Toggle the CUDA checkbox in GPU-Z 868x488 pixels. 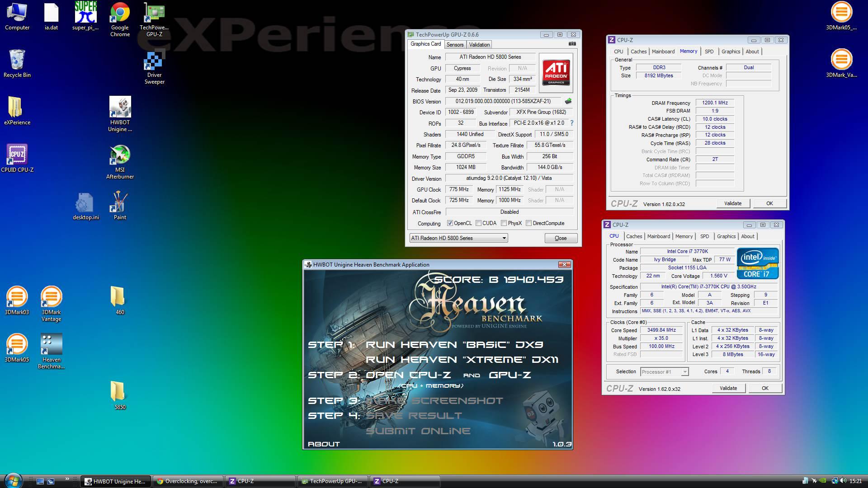[x=478, y=223]
